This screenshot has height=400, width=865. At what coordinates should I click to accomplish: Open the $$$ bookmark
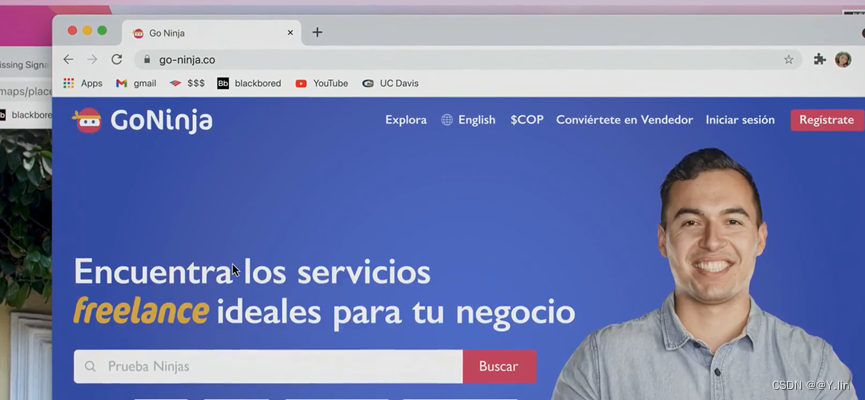click(187, 83)
